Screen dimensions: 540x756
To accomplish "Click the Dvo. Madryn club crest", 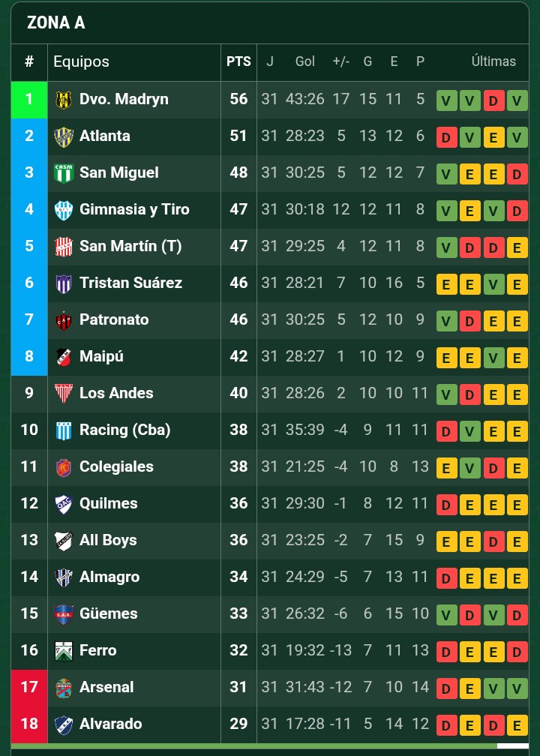I will [x=64, y=100].
